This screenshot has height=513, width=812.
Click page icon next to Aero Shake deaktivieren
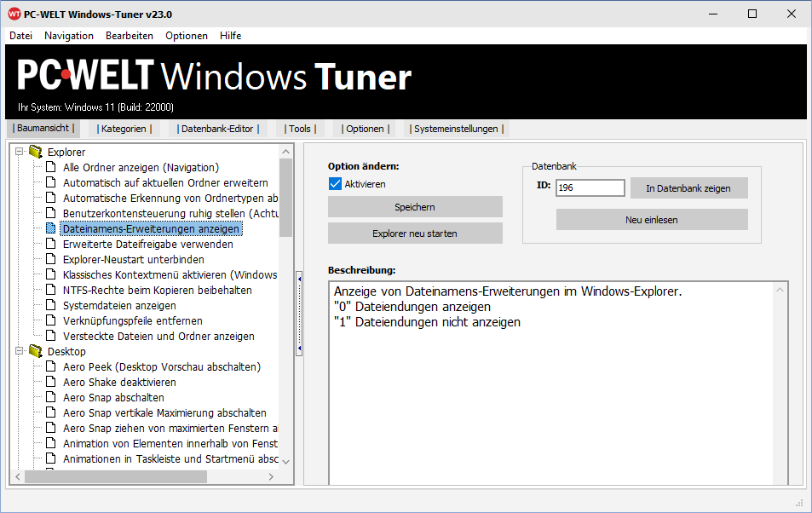tap(50, 382)
